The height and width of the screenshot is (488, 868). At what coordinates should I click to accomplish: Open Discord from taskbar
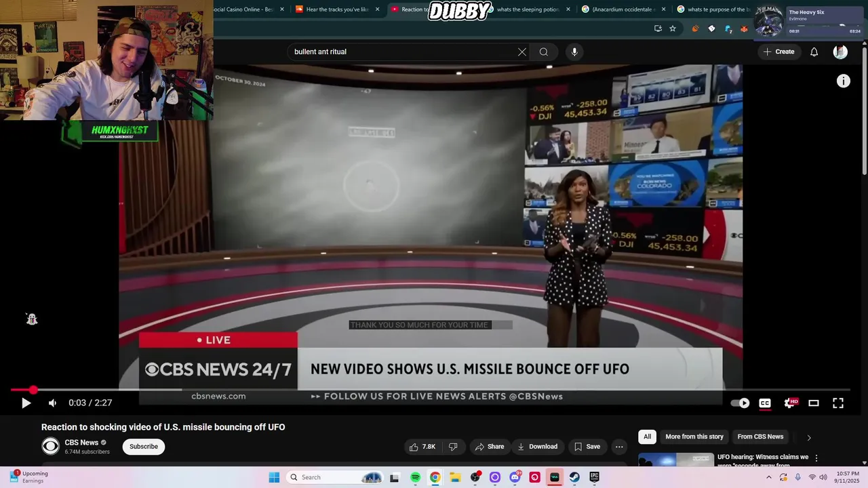pos(515,477)
